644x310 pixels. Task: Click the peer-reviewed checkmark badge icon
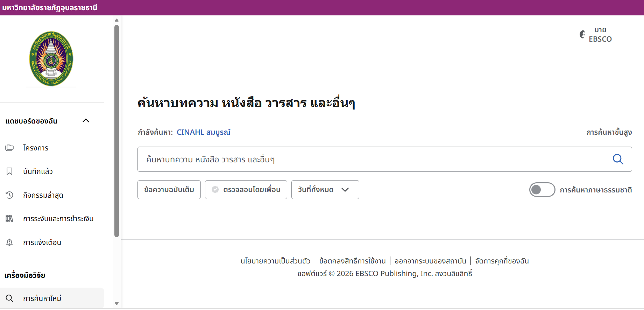click(215, 190)
